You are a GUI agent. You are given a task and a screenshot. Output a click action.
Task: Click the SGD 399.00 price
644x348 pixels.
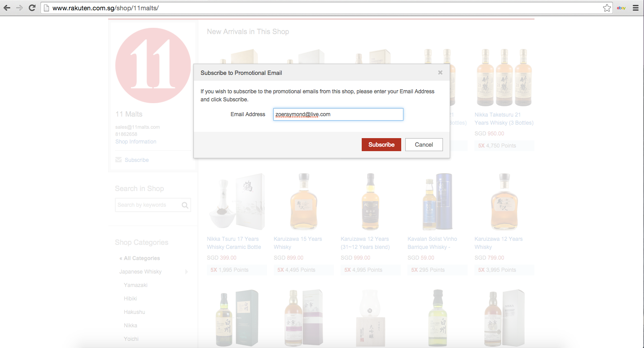(x=222, y=258)
